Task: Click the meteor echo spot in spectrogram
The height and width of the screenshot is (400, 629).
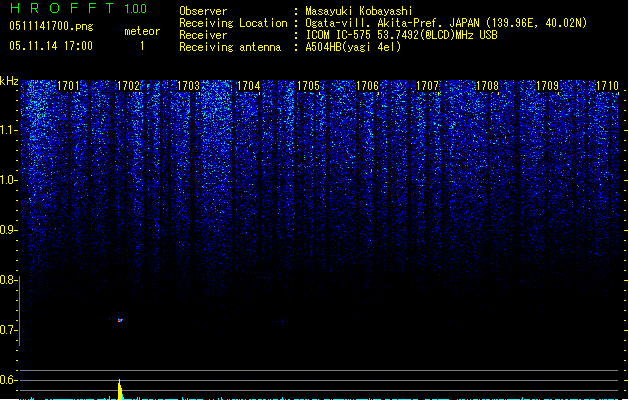Action: [x=120, y=320]
